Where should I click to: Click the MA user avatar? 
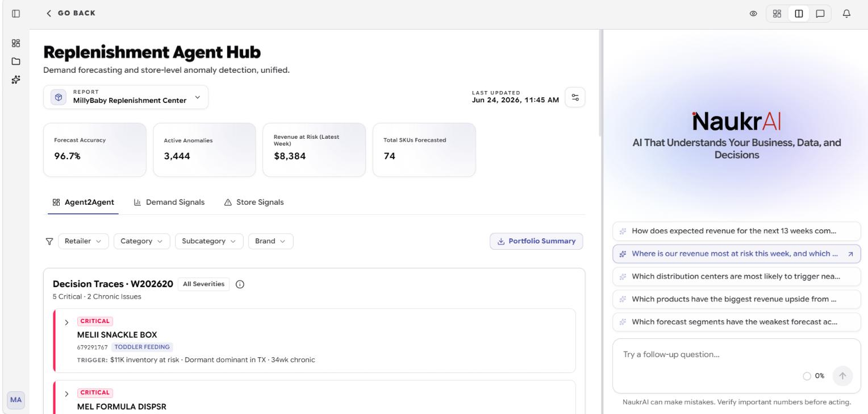pyautogui.click(x=16, y=400)
